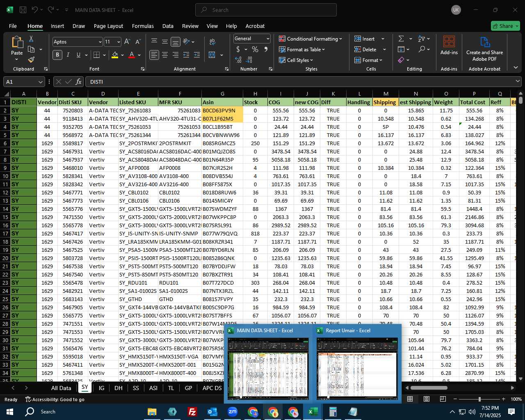Expand the Cell Styles menu

click(296, 60)
